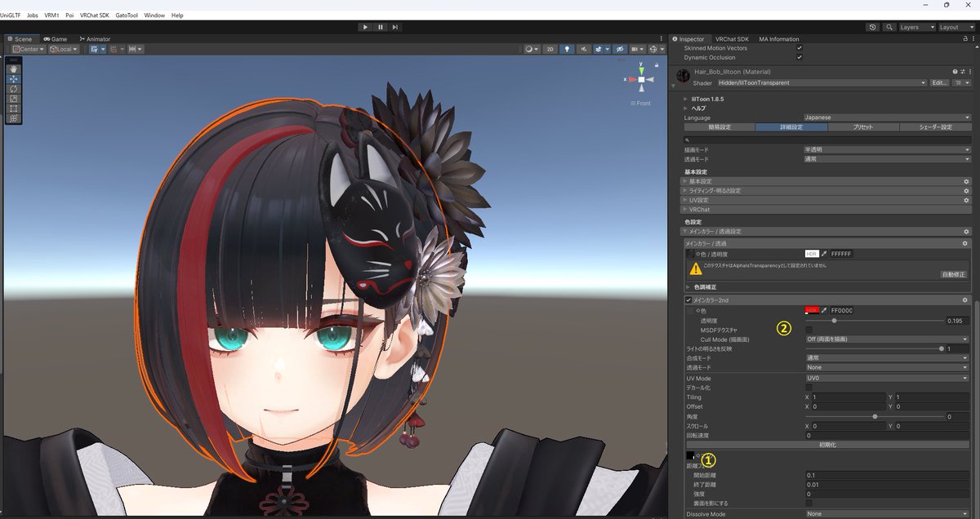Select the Rotate tool
980x519 pixels.
click(x=14, y=89)
